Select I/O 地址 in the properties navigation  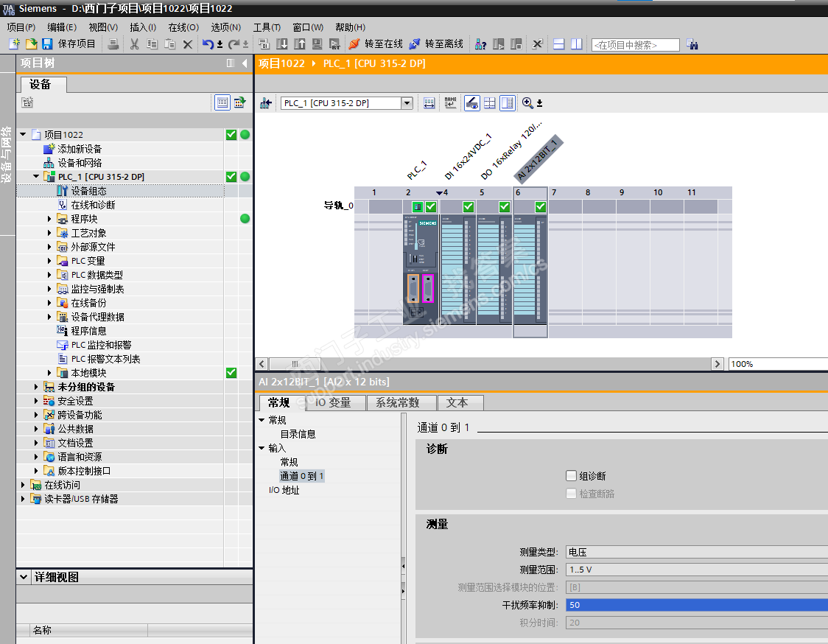284,490
